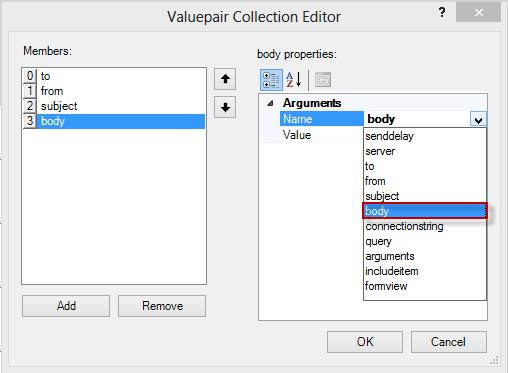Confirm with the OK button

tap(365, 342)
